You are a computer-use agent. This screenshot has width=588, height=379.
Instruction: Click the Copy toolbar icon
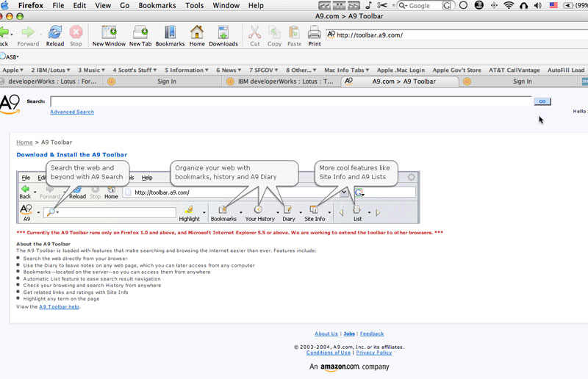tap(274, 32)
